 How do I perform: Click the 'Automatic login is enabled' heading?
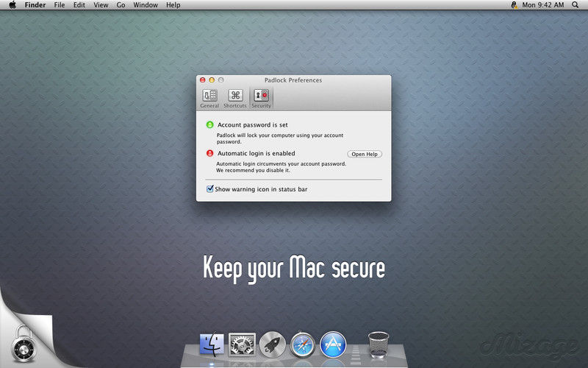(256, 153)
